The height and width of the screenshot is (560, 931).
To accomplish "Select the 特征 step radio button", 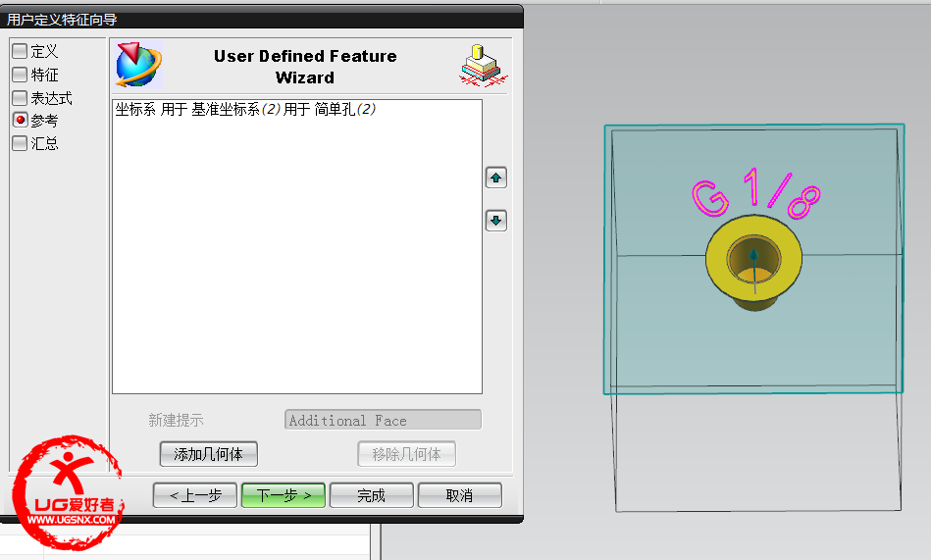I will point(21,75).
